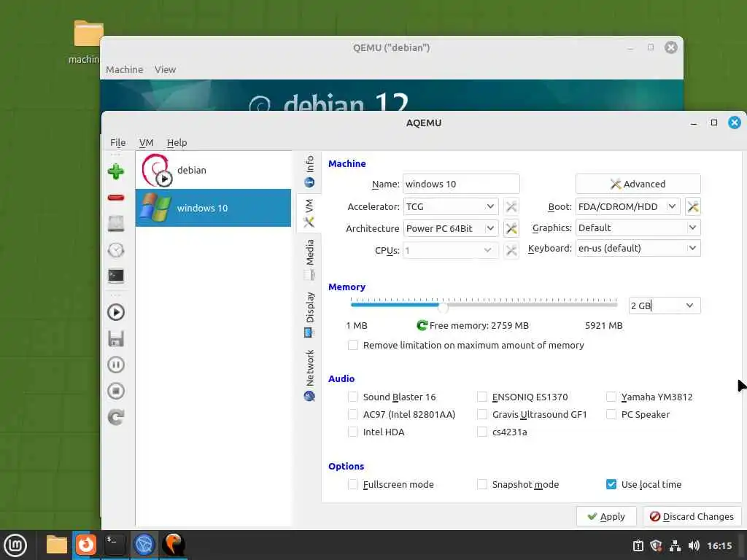Click Discard Changes
This screenshot has height=560, width=747.
pyautogui.click(x=692, y=517)
